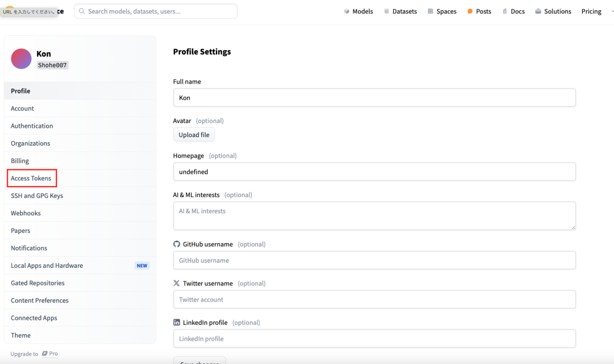Click the Docs icon in navbar
Screen dimensions: 614x364
505,12
